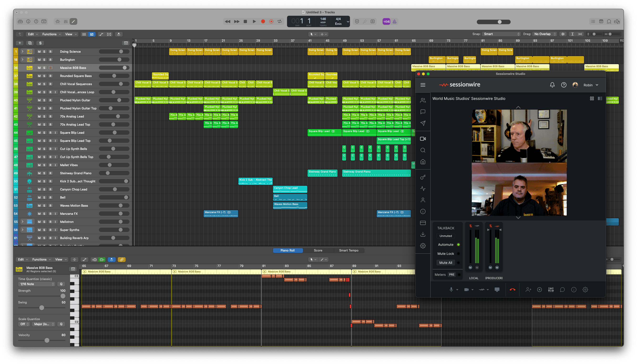Screen dimensions: 637x364
Task: Click the Stop transport button
Action: 245,21
